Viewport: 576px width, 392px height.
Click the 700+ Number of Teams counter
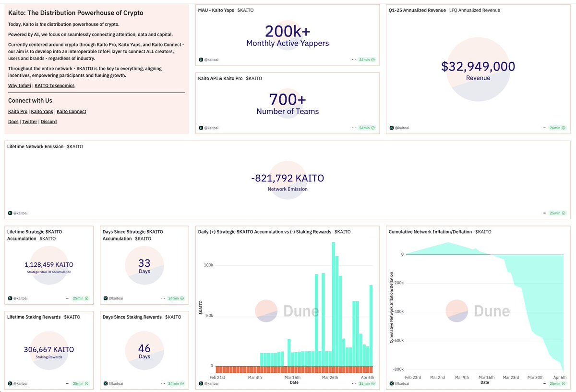pyautogui.click(x=288, y=99)
